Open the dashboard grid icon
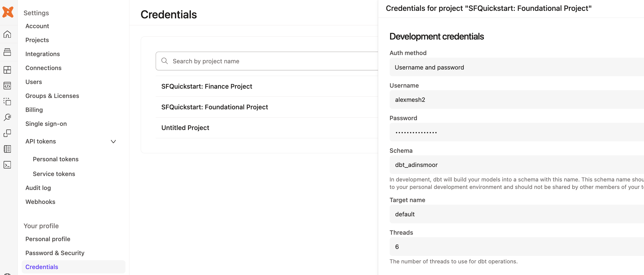 [x=7, y=70]
